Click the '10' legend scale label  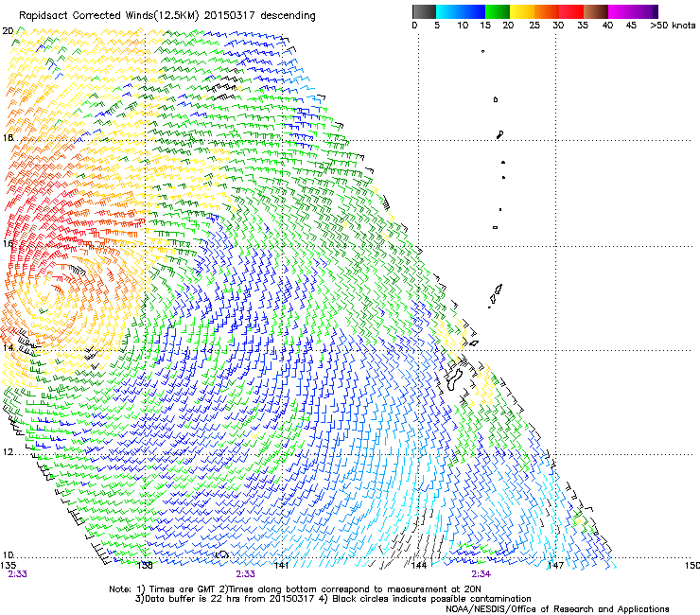[463, 26]
